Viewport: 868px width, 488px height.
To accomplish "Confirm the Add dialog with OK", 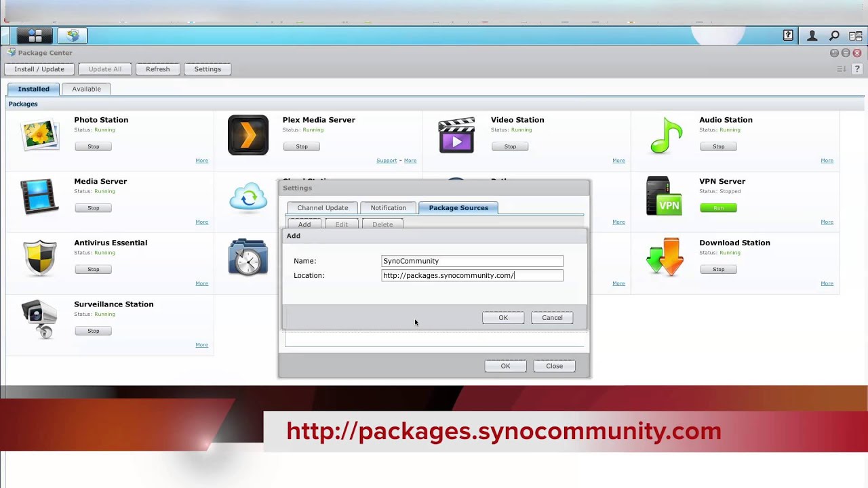I will coord(503,318).
